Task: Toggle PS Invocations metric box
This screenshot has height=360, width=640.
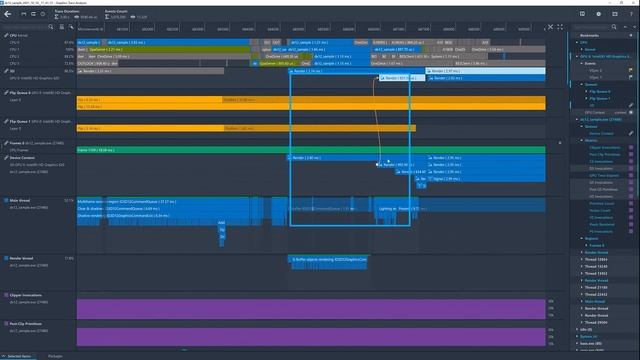Action: point(631,231)
